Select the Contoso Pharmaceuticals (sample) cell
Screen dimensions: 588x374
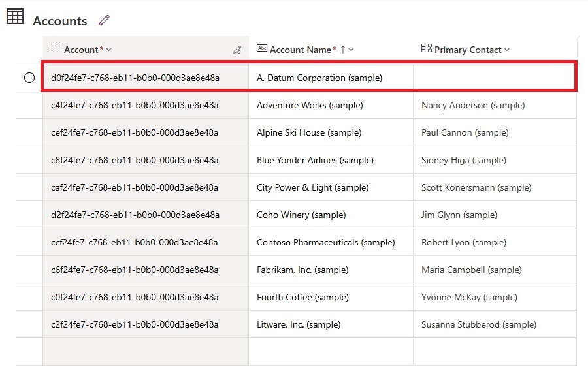coord(331,242)
